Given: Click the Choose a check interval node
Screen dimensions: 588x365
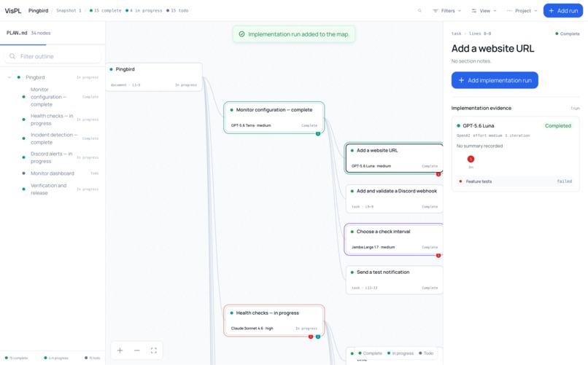Looking at the screenshot, I should click(394, 239).
